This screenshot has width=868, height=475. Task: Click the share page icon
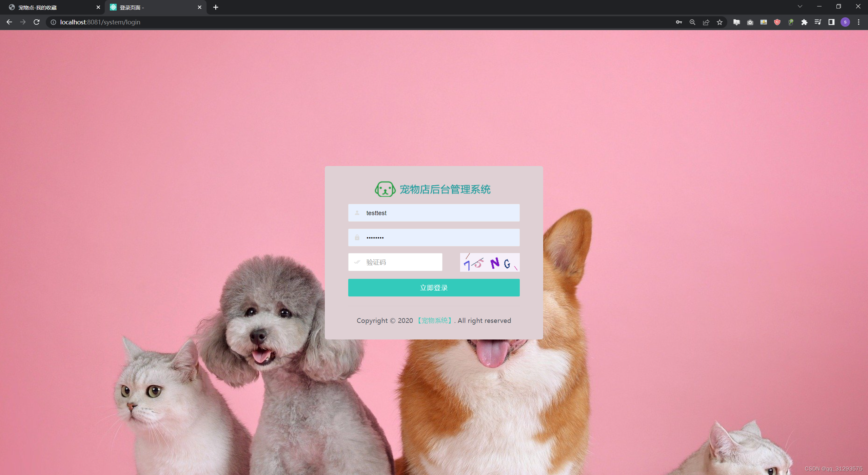(706, 22)
